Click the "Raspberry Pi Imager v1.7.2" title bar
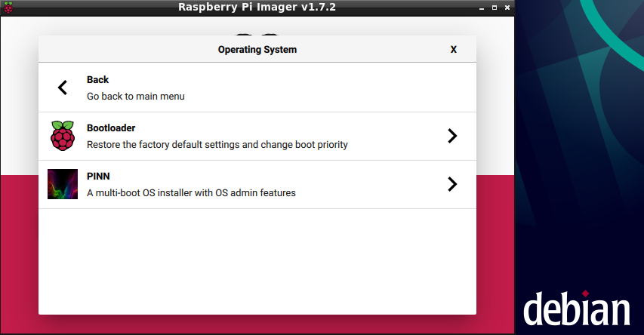 pyautogui.click(x=257, y=7)
